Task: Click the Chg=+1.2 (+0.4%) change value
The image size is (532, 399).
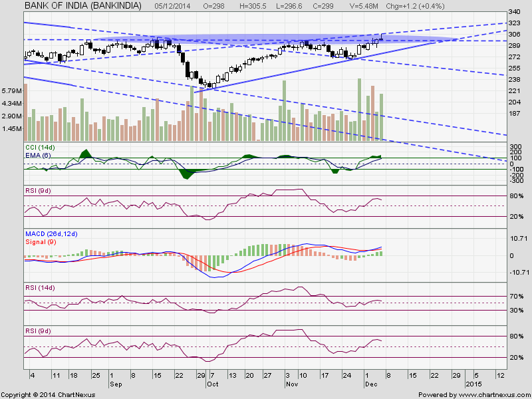Action: click(415, 6)
